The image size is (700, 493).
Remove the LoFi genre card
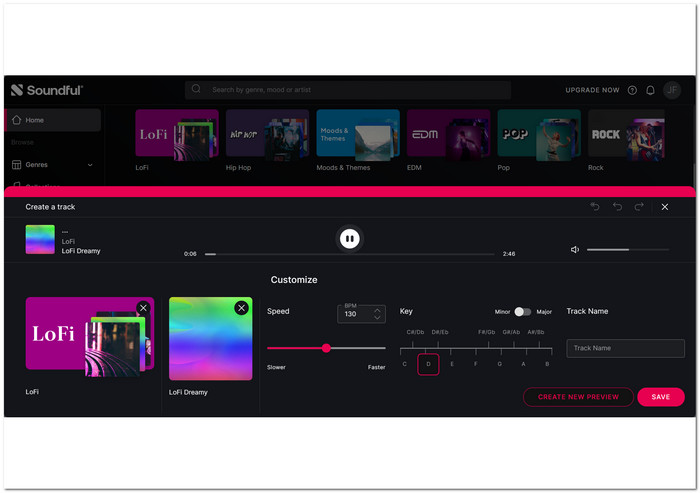(143, 308)
